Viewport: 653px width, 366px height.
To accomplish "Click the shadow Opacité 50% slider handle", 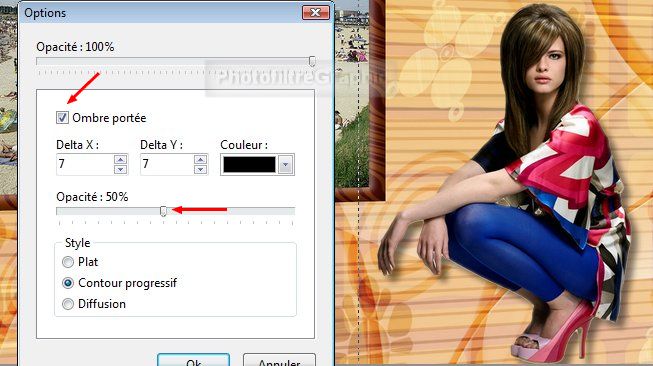I will point(163,211).
